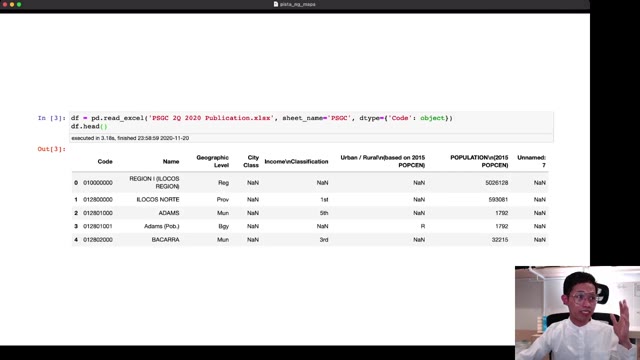Click the 'Code' column header
The image size is (640, 360).
tap(105, 162)
